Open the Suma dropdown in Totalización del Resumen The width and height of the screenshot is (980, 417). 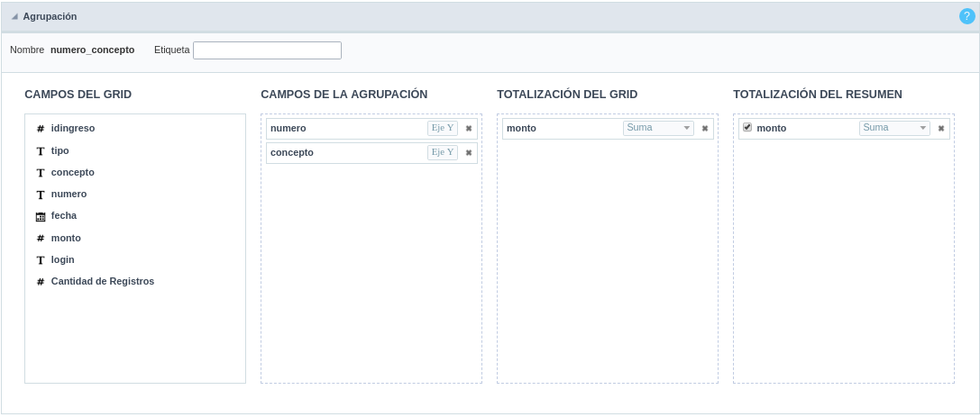pyautogui.click(x=894, y=128)
